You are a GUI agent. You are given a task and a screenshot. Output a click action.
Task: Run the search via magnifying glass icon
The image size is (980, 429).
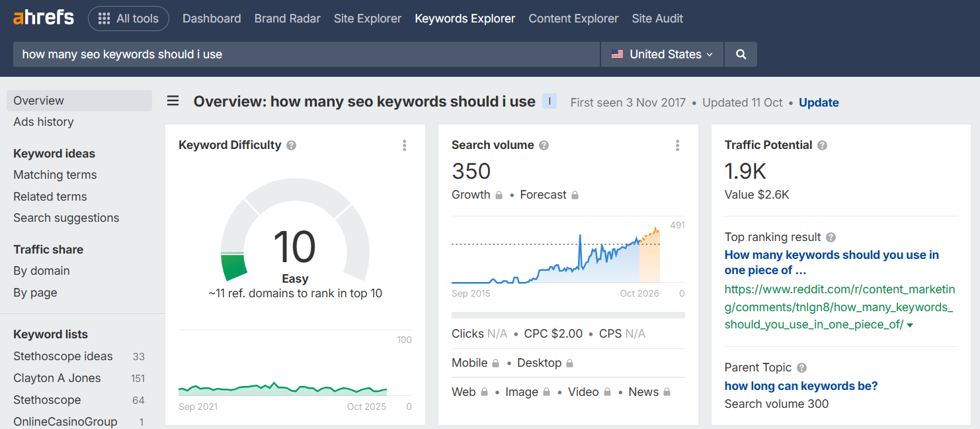pyautogui.click(x=740, y=54)
